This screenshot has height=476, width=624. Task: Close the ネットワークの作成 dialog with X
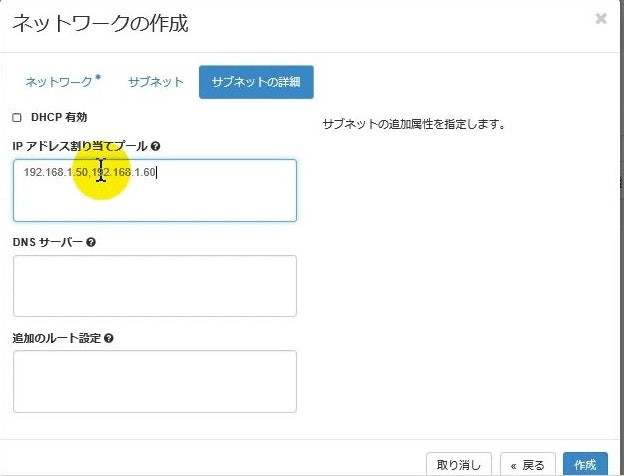tap(601, 18)
